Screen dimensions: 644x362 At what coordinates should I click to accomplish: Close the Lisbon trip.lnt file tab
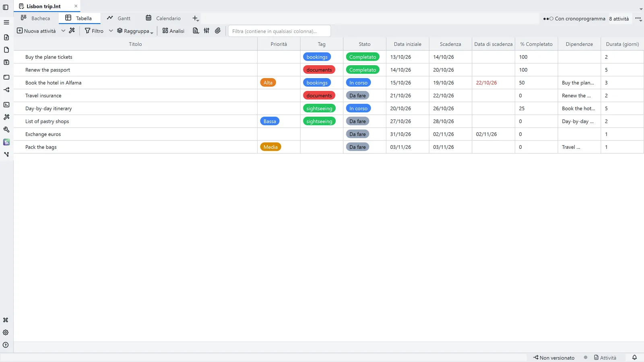coord(76,6)
